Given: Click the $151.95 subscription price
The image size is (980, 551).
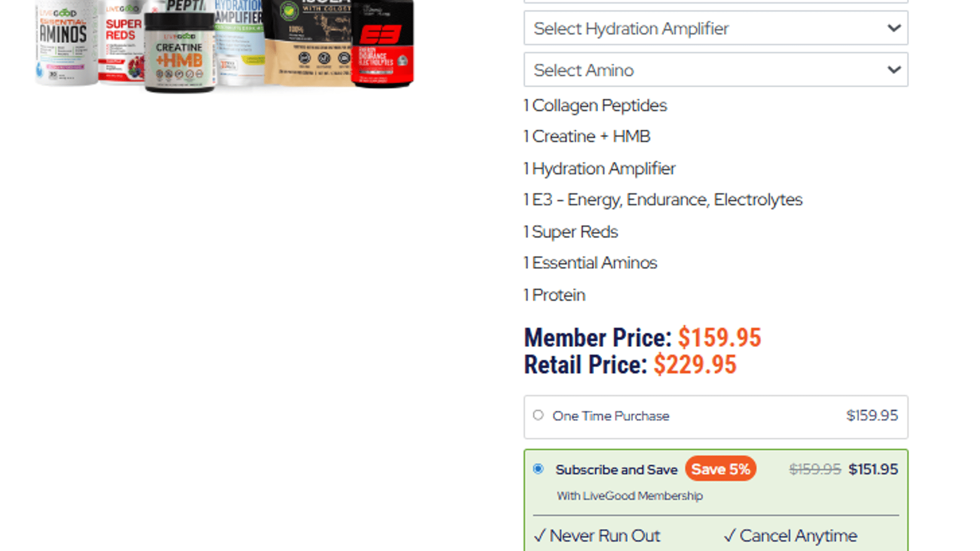Looking at the screenshot, I should [x=873, y=469].
